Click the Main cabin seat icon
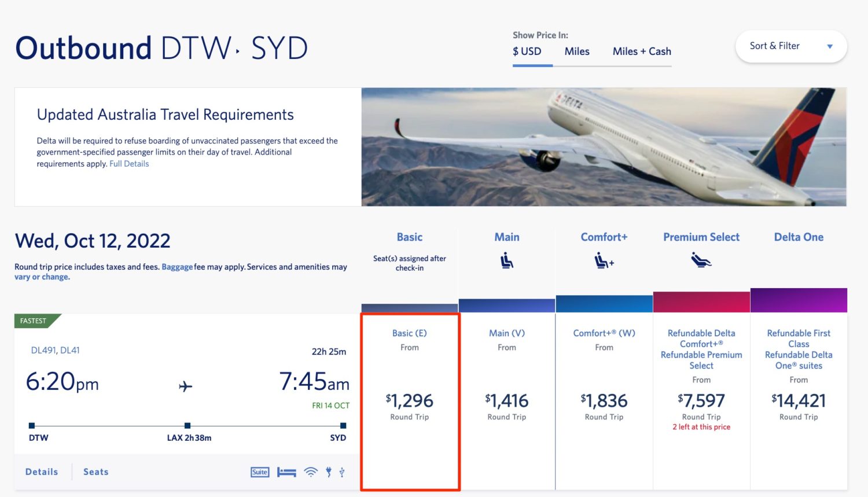868x497 pixels. click(507, 261)
